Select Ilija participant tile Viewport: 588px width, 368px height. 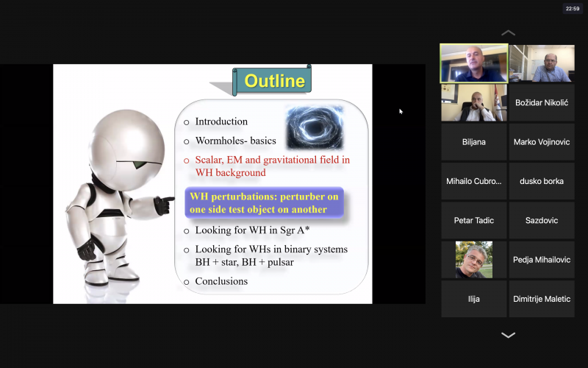(x=474, y=299)
